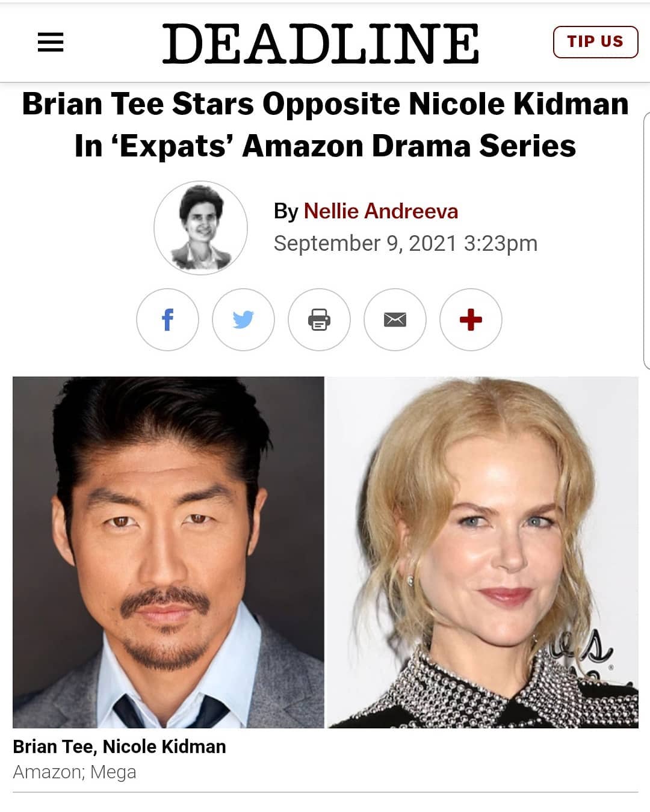Click the article headline about 'Expats'
650x812 pixels.
[325, 125]
